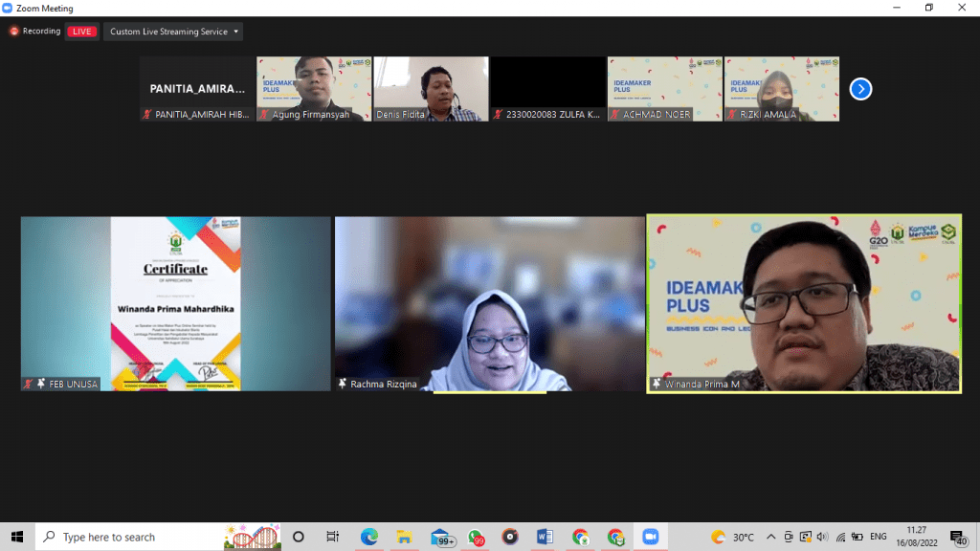Viewport: 980px width, 551px height.
Task: Open File Explorer from taskbar
Action: [x=405, y=537]
